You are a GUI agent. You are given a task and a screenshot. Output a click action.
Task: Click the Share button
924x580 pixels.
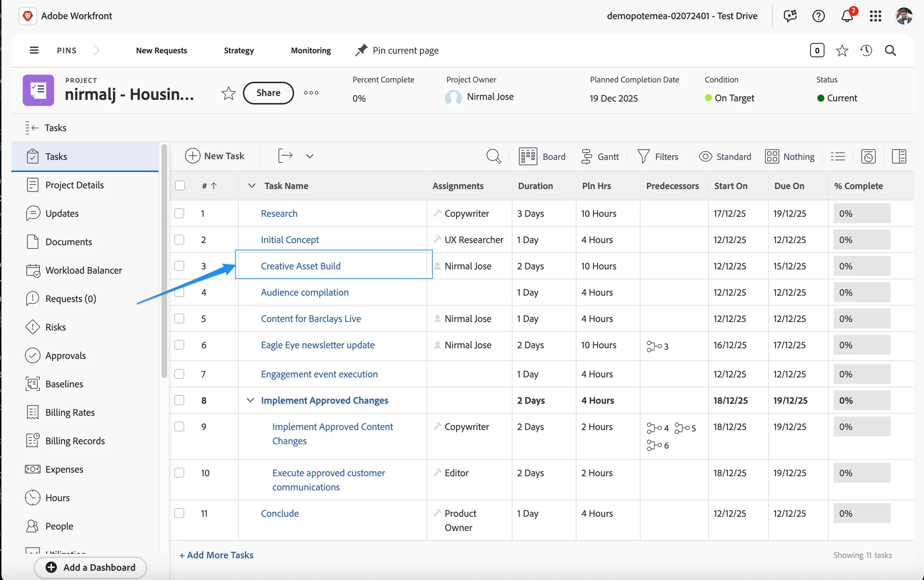pyautogui.click(x=268, y=93)
